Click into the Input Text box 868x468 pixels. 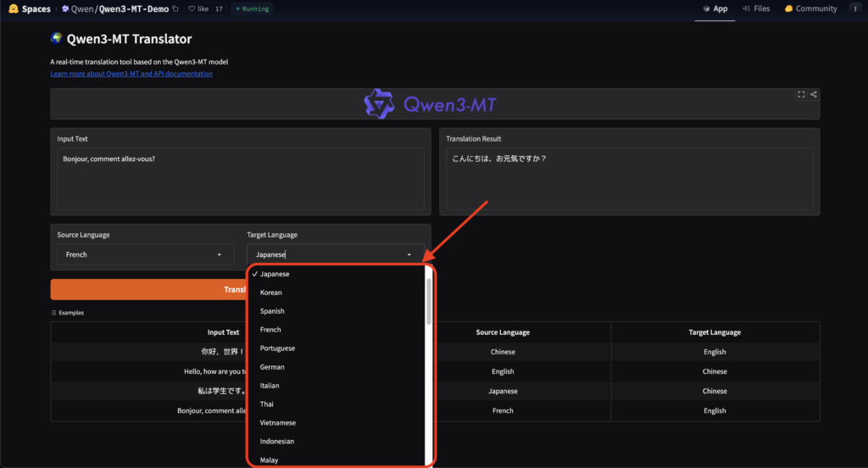point(241,178)
